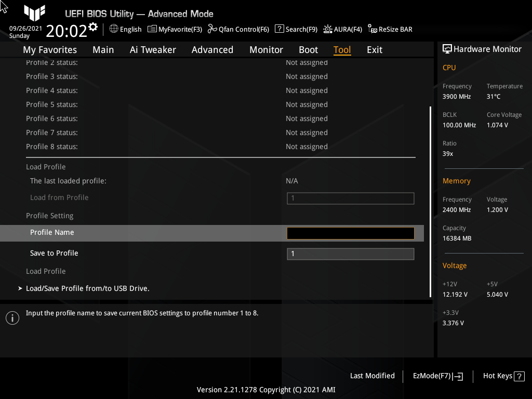Click the information icon above the help text

pos(12,317)
